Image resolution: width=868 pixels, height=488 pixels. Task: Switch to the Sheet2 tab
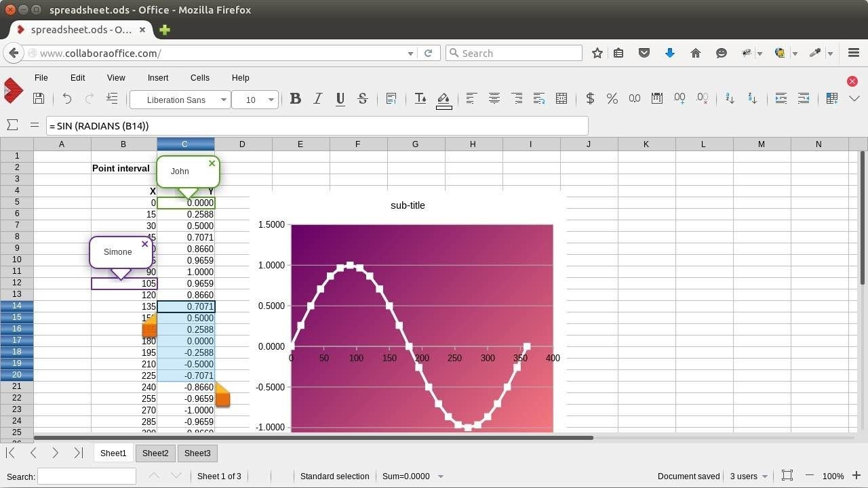pos(155,453)
